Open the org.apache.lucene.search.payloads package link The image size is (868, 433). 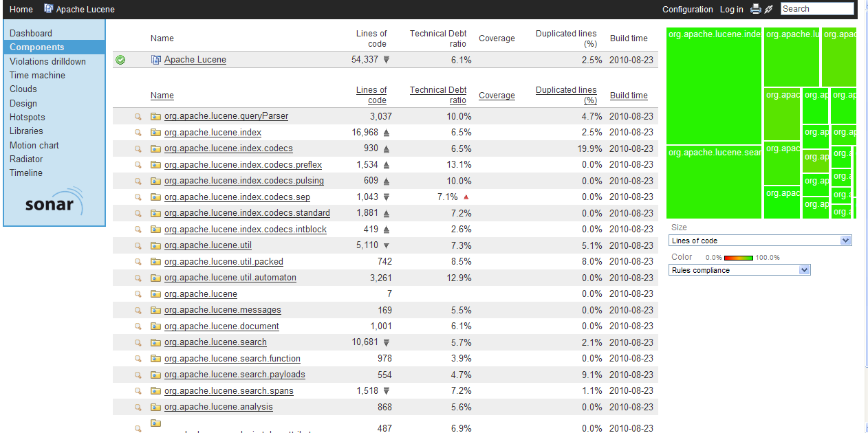(235, 375)
